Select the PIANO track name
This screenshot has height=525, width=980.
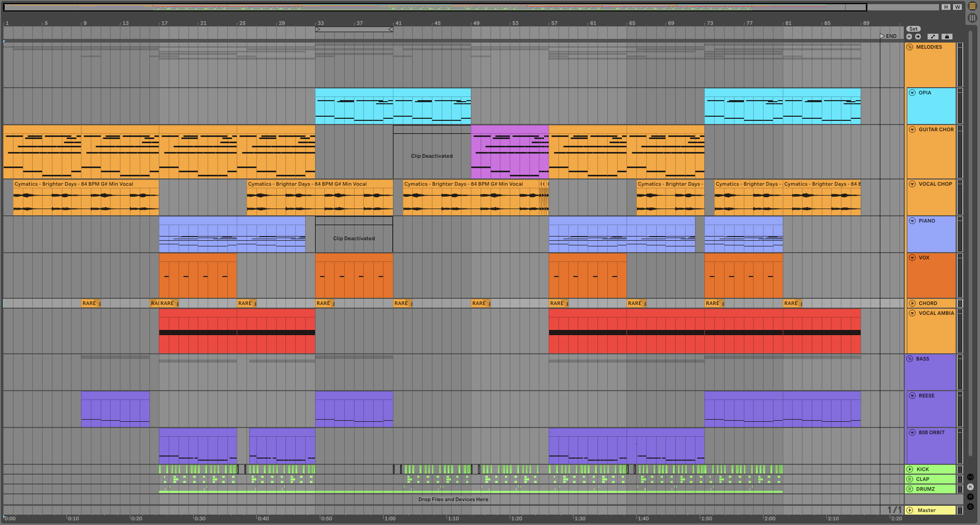coord(927,221)
